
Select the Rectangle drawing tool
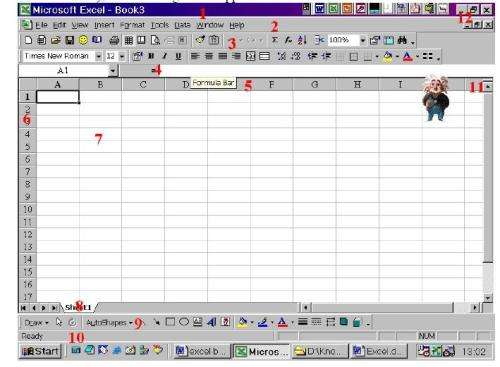170,322
